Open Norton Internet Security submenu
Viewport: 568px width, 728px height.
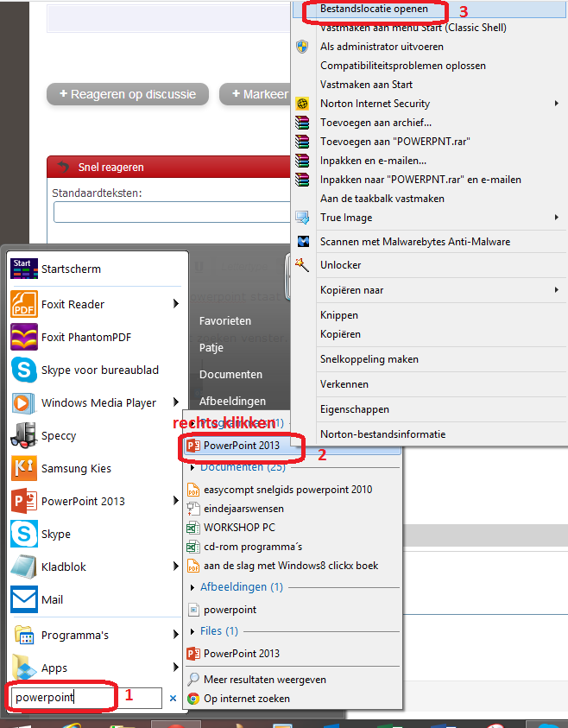coord(429,104)
